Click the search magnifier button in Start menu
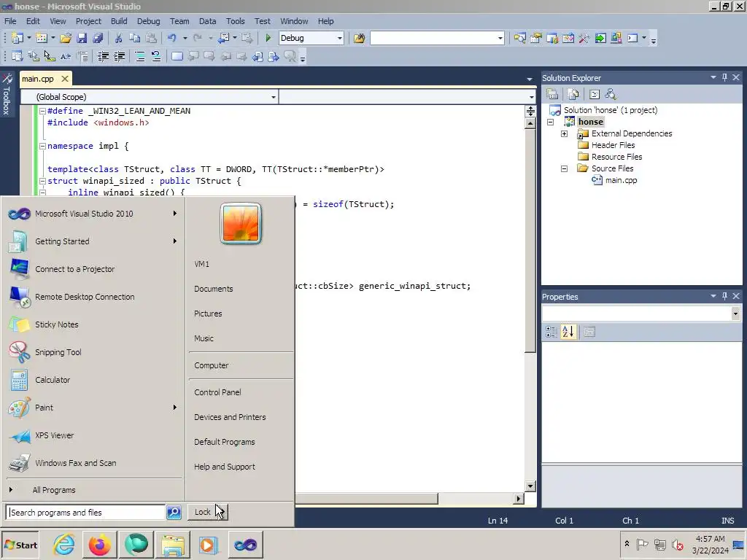The image size is (747, 560). 174,513
